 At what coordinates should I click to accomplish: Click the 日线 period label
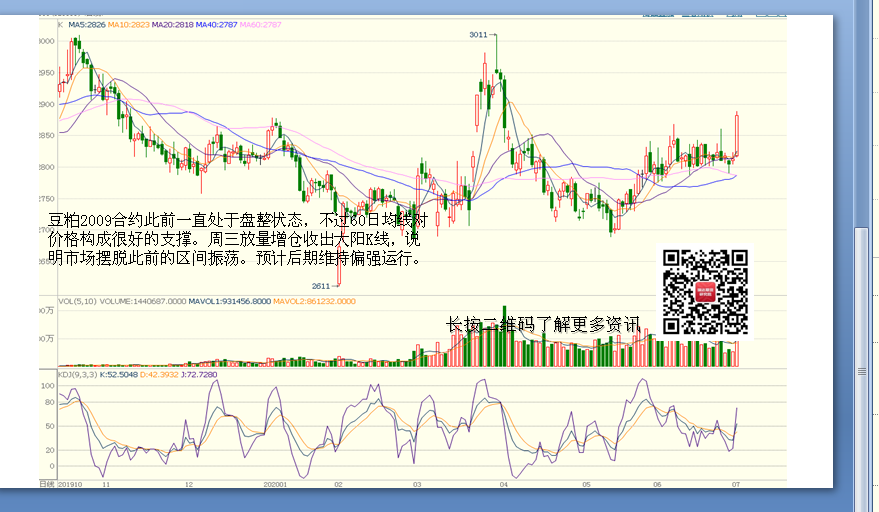click(x=46, y=483)
